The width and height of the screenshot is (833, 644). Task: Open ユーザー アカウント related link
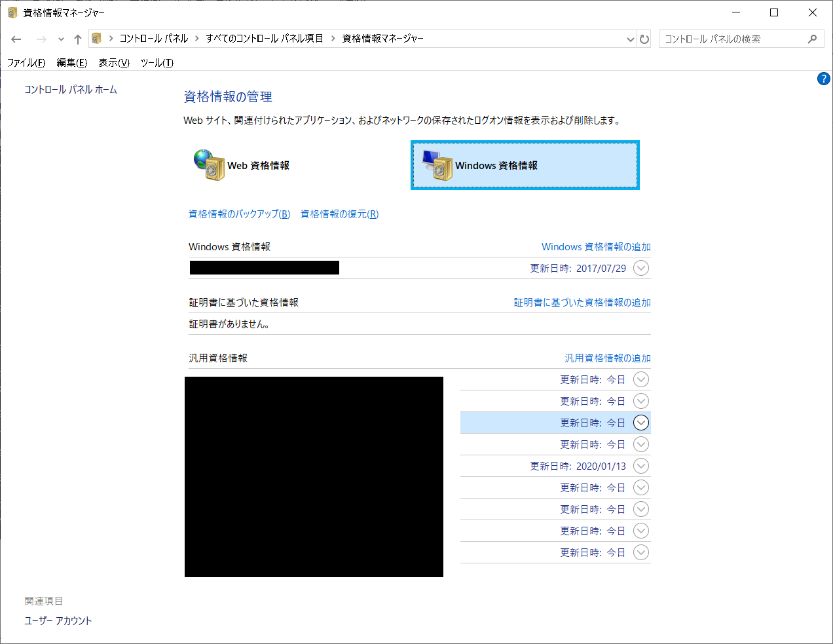point(58,621)
